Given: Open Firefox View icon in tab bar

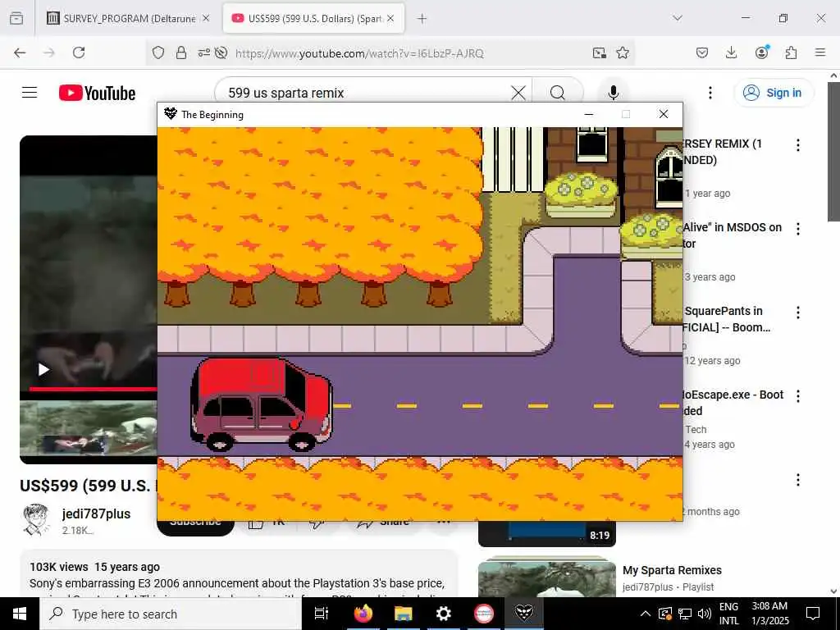Looking at the screenshot, I should pyautogui.click(x=16, y=18).
